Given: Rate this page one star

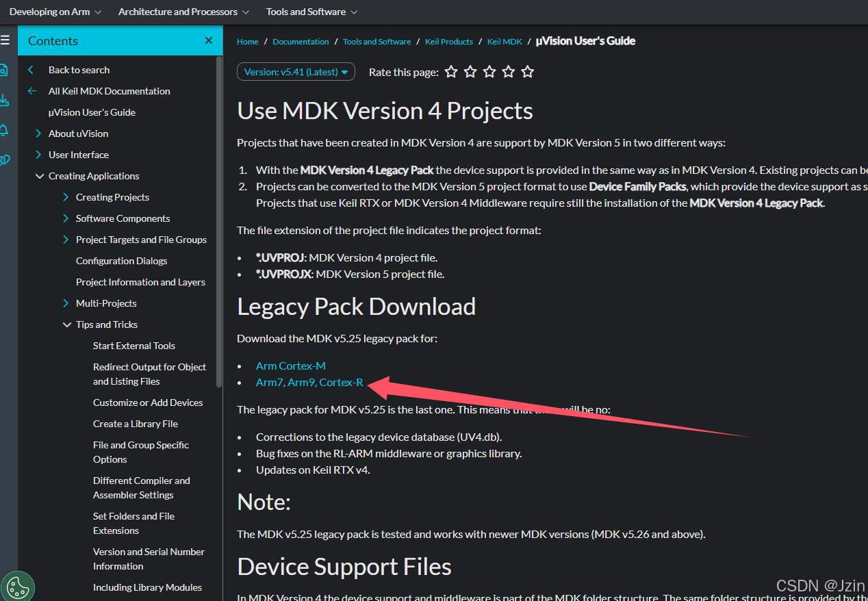Looking at the screenshot, I should [x=451, y=72].
